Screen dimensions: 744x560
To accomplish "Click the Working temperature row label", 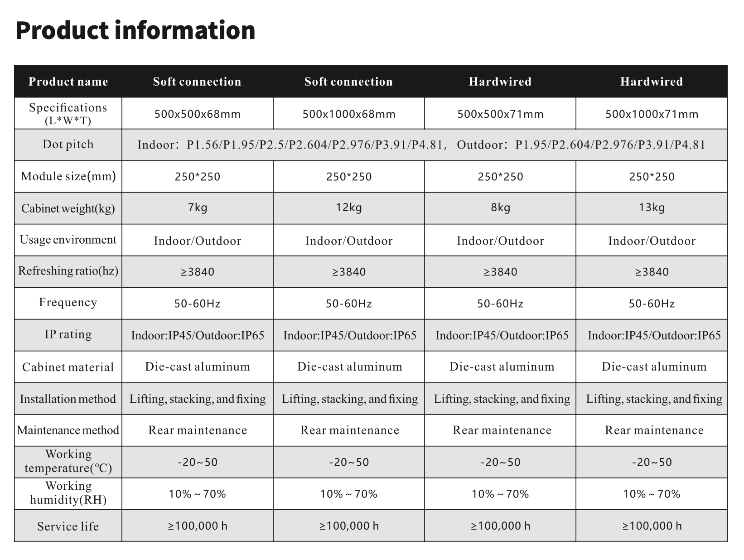I will coord(68,461).
